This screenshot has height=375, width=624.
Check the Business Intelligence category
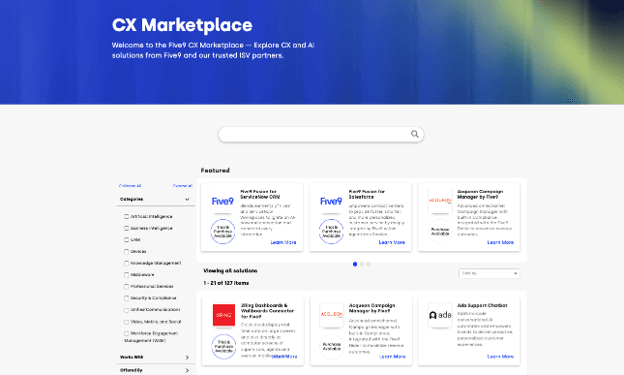(127, 228)
